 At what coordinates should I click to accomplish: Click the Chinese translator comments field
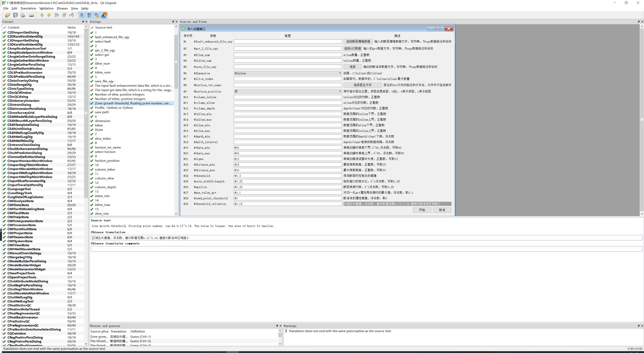click(367, 249)
